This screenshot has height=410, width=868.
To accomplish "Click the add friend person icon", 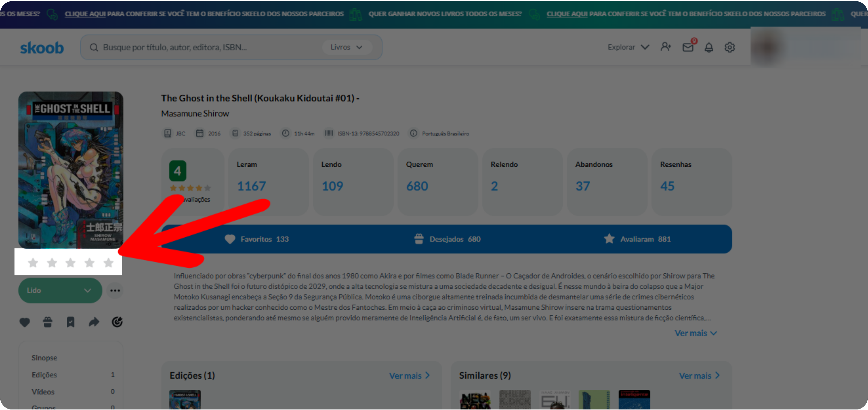I will tap(666, 47).
